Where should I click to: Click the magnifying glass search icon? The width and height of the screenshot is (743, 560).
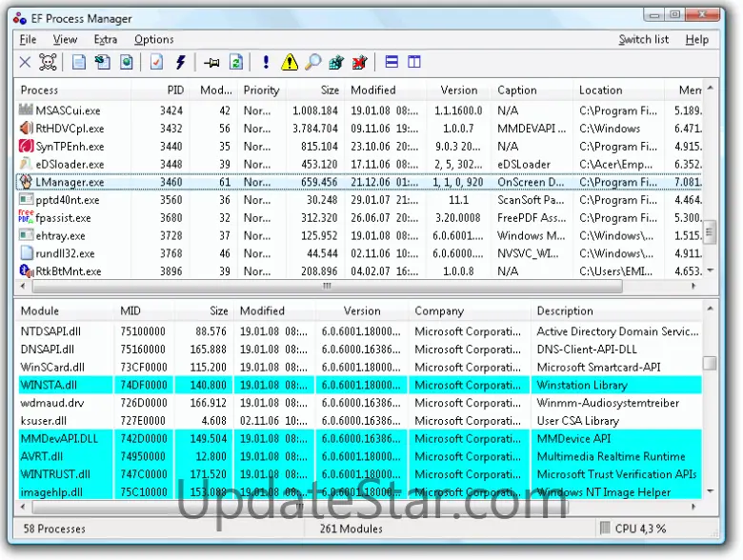point(312,63)
